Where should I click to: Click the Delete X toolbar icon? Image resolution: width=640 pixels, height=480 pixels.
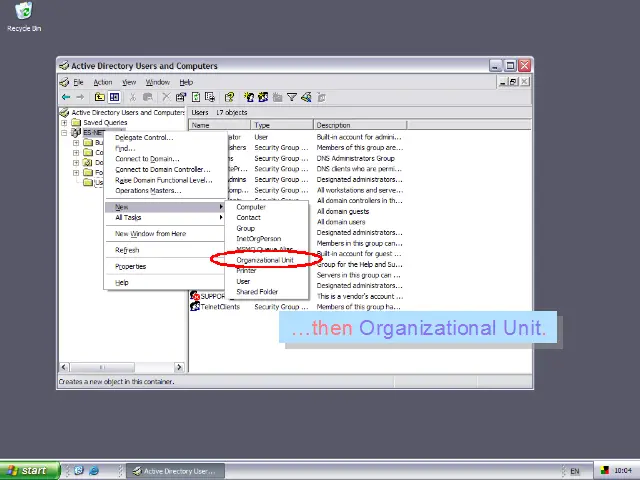pos(166,97)
